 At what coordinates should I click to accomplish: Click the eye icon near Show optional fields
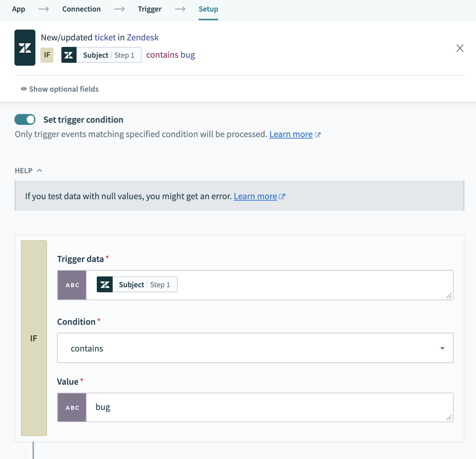(23, 89)
